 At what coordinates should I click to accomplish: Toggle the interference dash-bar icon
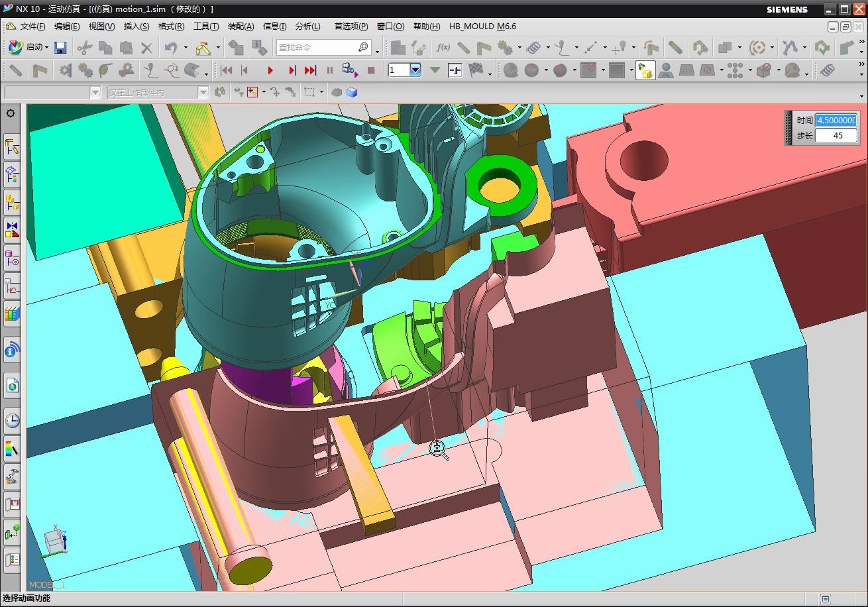(455, 70)
